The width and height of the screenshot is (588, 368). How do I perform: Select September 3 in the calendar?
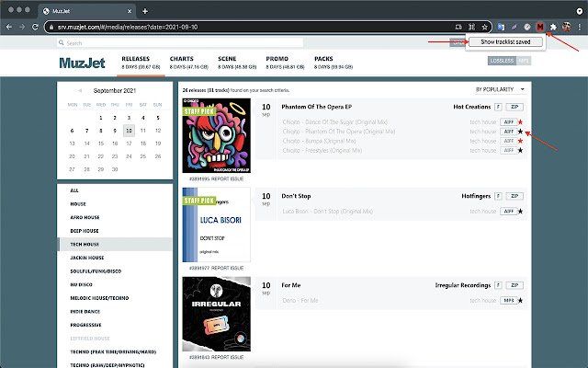pos(129,118)
